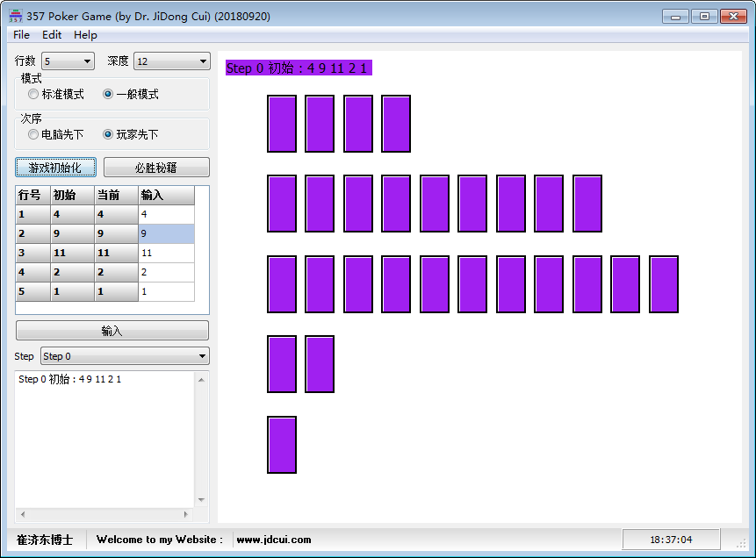Click log scrollbar up arrow
This screenshot has height=558, width=756.
click(x=202, y=380)
